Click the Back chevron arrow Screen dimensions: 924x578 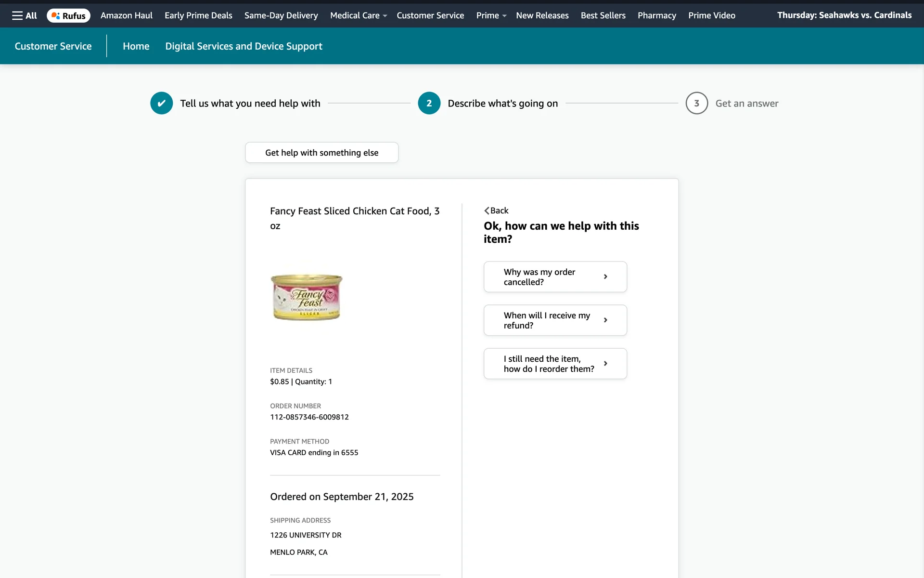pyautogui.click(x=487, y=210)
